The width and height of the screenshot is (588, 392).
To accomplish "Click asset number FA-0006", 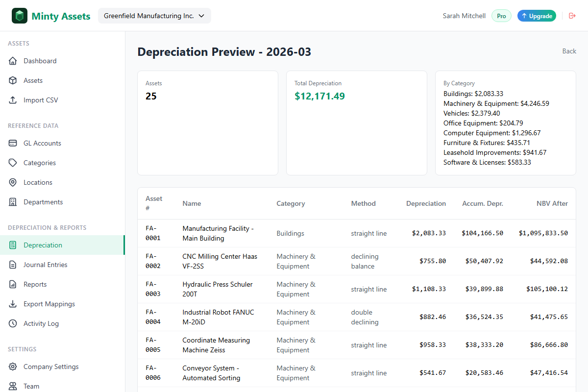I will pos(153,373).
